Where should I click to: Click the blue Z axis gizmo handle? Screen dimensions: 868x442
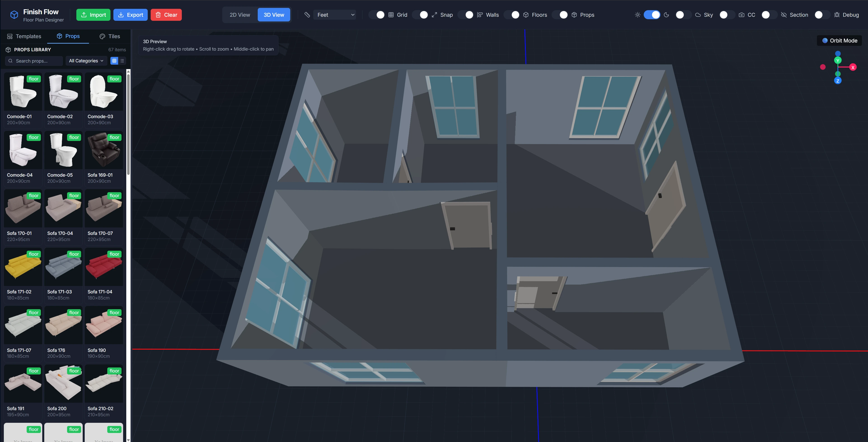(x=838, y=81)
